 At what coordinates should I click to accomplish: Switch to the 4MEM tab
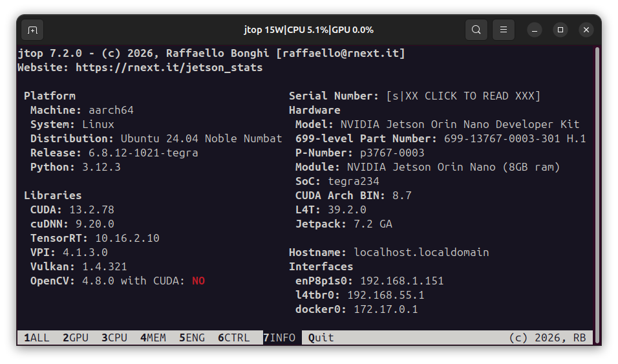pos(153,338)
